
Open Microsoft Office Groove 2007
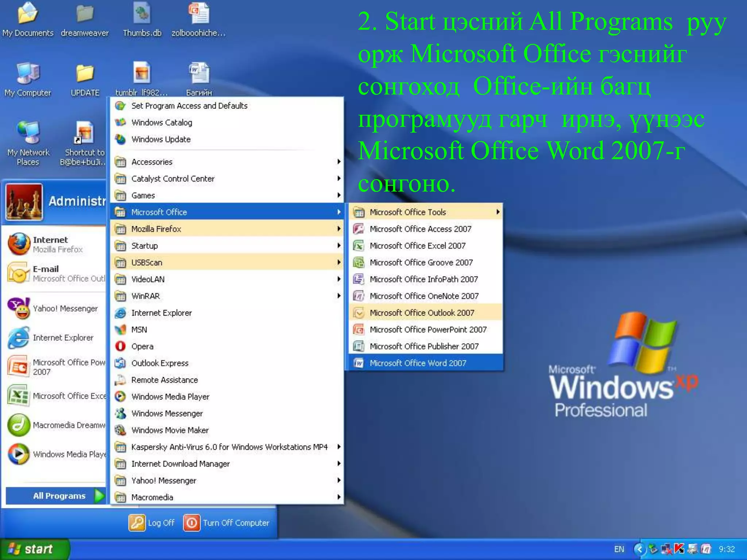[x=426, y=262]
